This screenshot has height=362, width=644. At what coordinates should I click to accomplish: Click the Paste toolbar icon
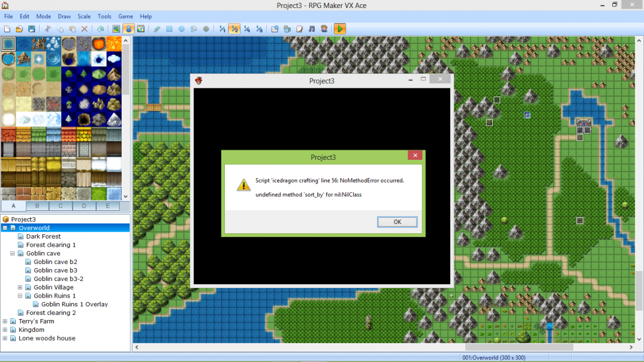coord(72,29)
